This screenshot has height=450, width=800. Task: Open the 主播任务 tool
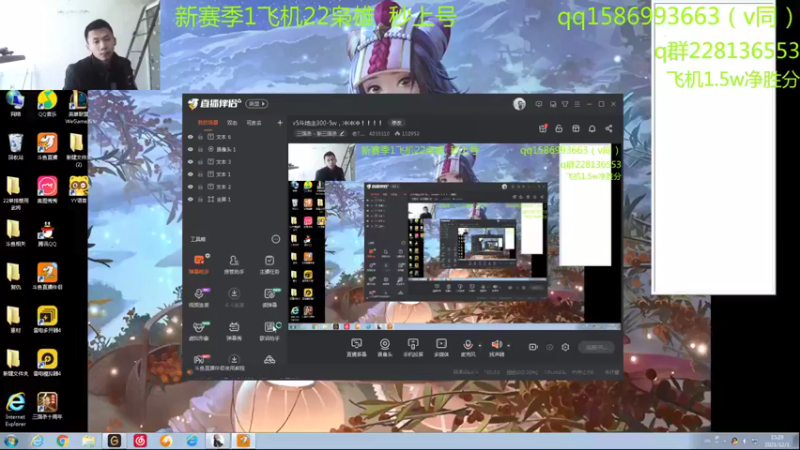(269, 264)
